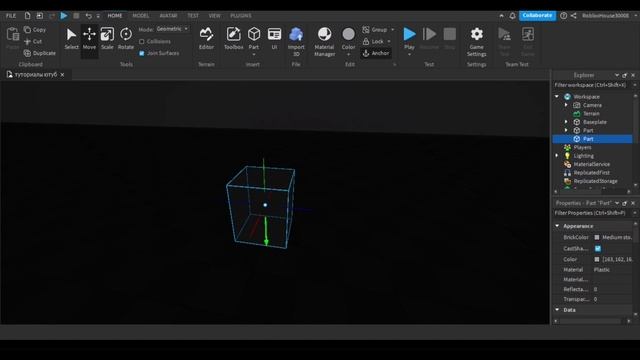Open the FILE menu
This screenshot has width=640, height=360.
[x=11, y=16]
